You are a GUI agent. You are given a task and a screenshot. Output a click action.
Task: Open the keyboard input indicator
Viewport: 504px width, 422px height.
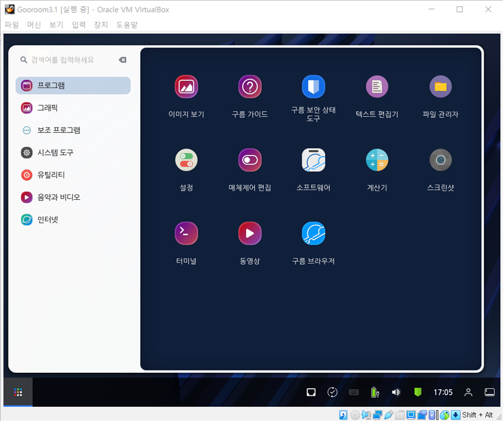pyautogui.click(x=354, y=393)
